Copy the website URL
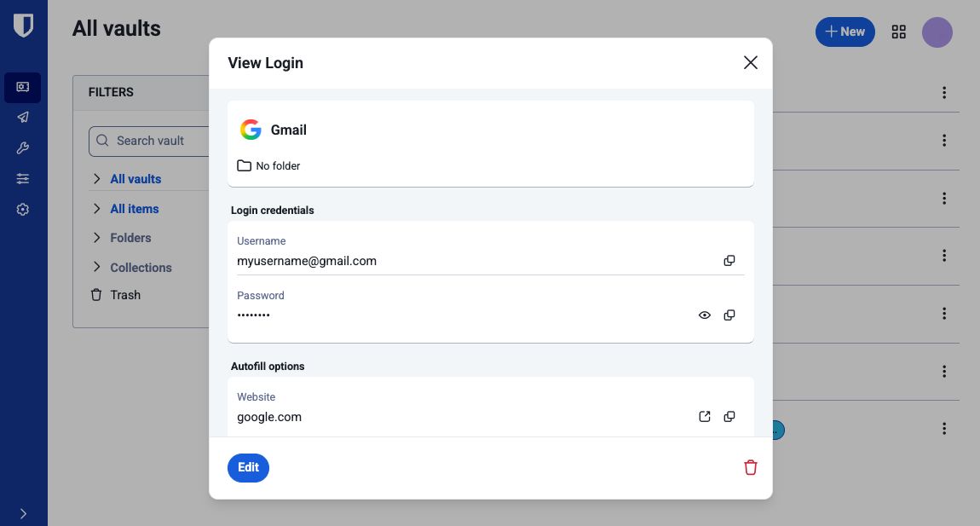 coord(729,417)
